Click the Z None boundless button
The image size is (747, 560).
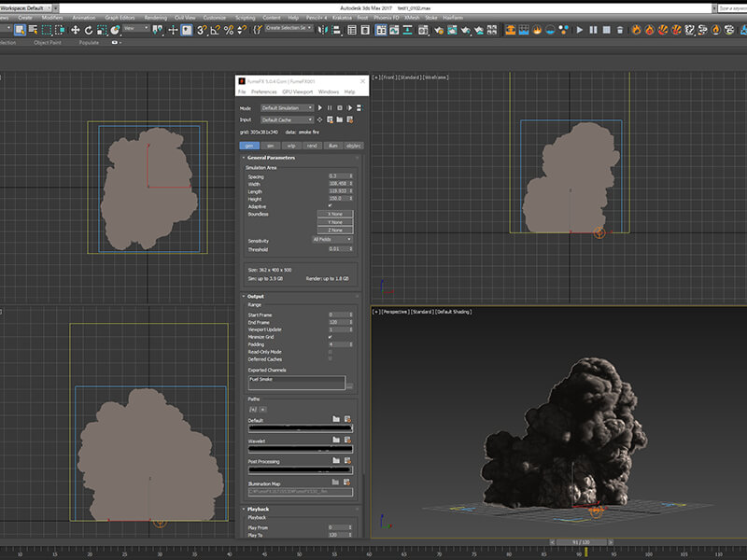point(335,230)
